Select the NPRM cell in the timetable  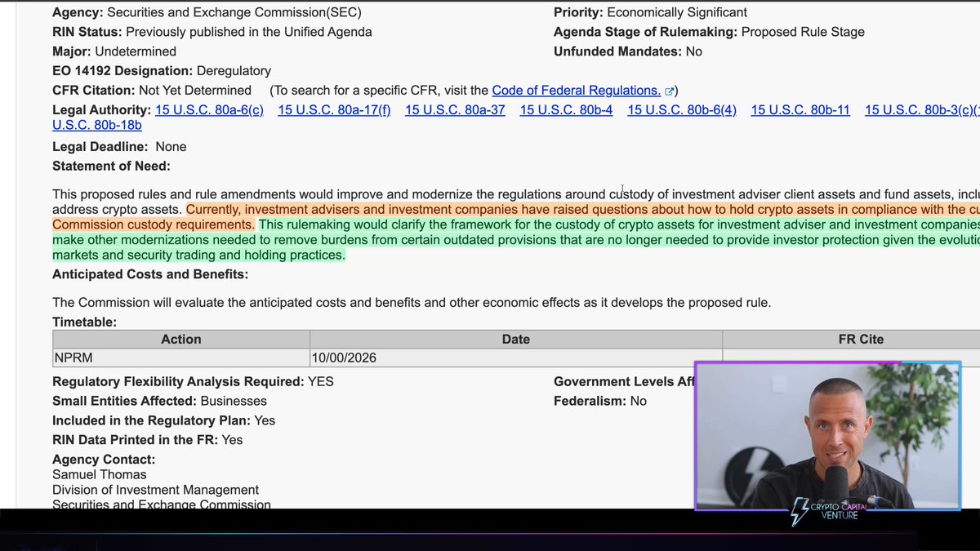(x=181, y=358)
